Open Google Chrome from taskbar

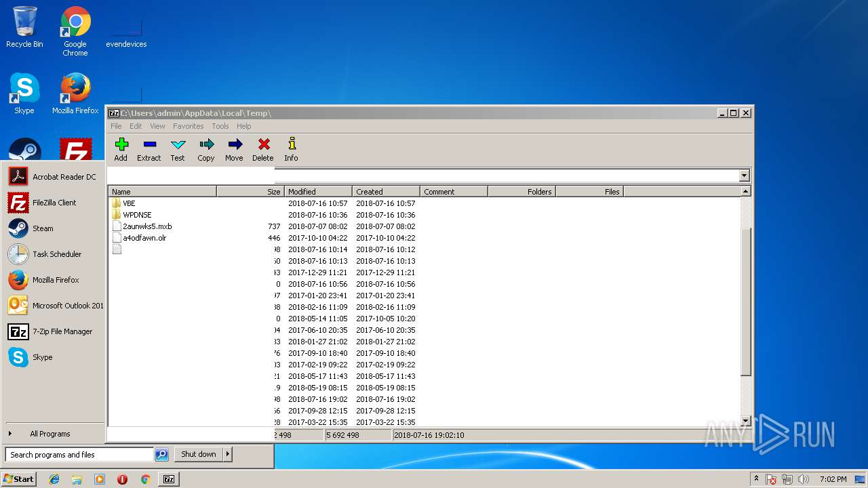145,479
